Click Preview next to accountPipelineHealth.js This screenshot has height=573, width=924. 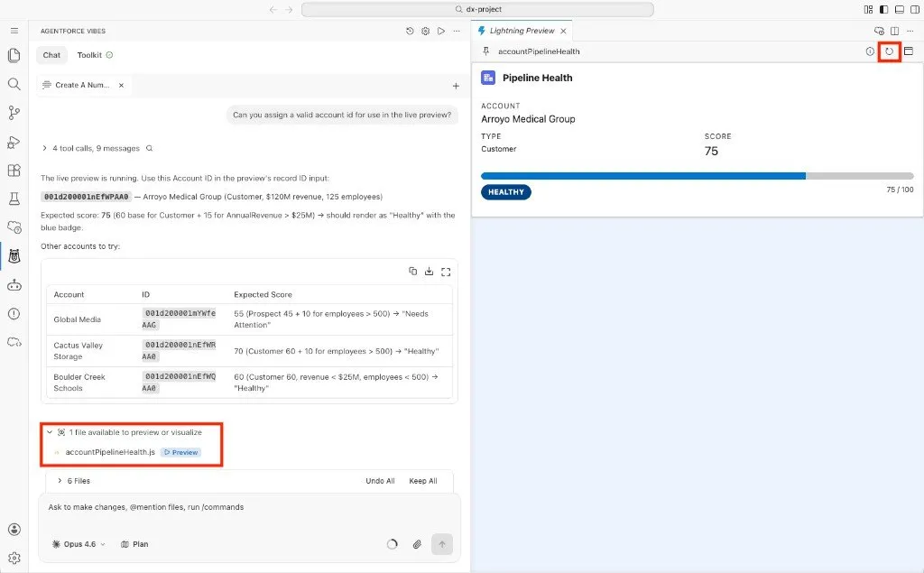(180, 452)
